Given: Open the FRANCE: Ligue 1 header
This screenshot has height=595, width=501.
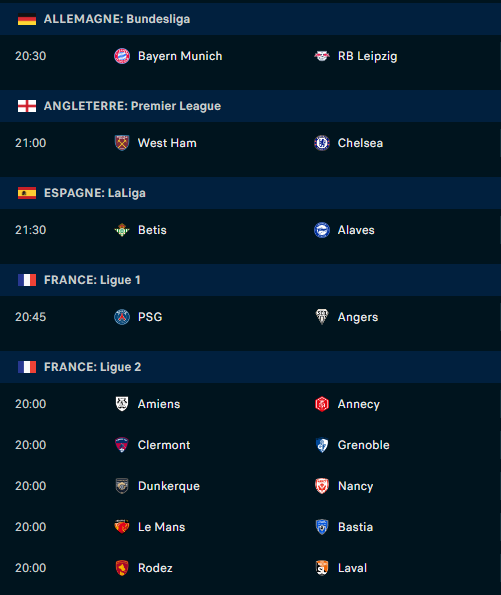Looking at the screenshot, I should (250, 280).
